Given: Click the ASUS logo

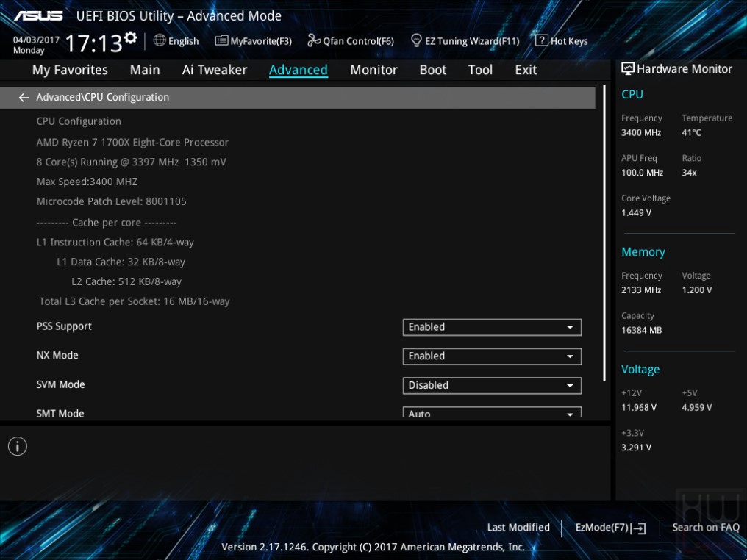Looking at the screenshot, I should [38, 16].
